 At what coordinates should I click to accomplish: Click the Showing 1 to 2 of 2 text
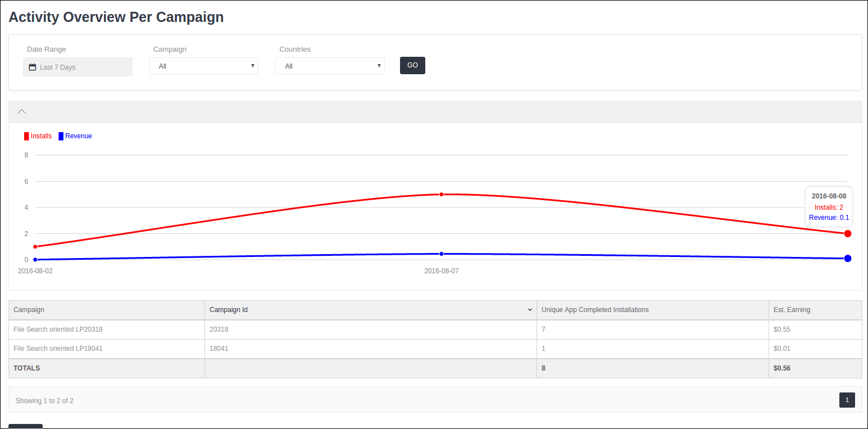(44, 401)
